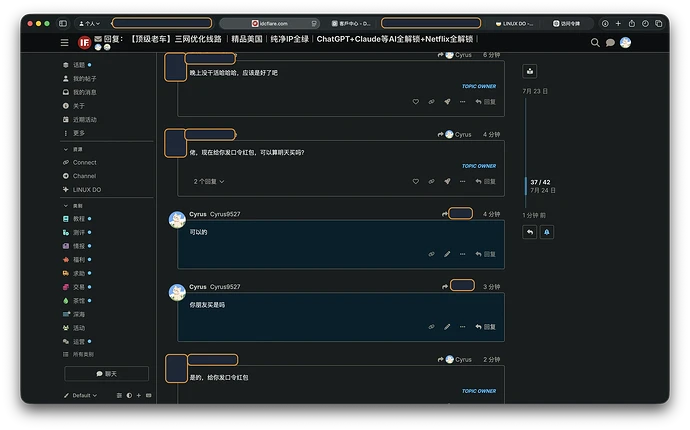
Task: Click the topic timeline reply arrow button
Action: [x=530, y=232]
